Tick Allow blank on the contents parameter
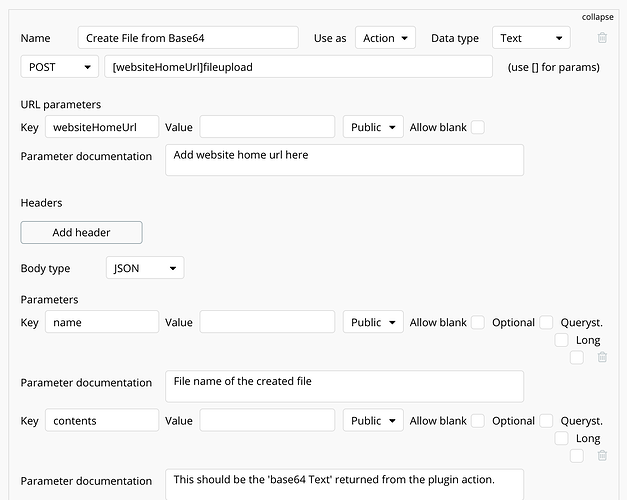 coord(478,421)
